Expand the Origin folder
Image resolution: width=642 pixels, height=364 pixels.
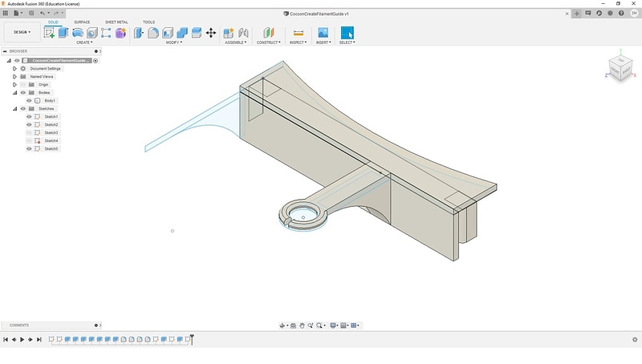click(x=14, y=85)
